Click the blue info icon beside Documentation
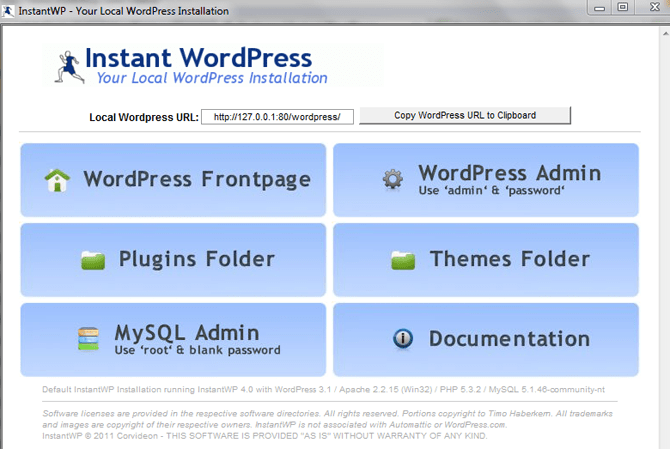670x449 pixels. point(403,339)
